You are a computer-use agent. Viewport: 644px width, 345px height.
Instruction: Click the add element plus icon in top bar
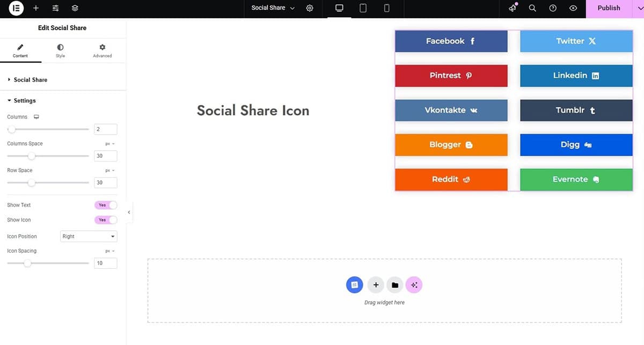pyautogui.click(x=36, y=8)
